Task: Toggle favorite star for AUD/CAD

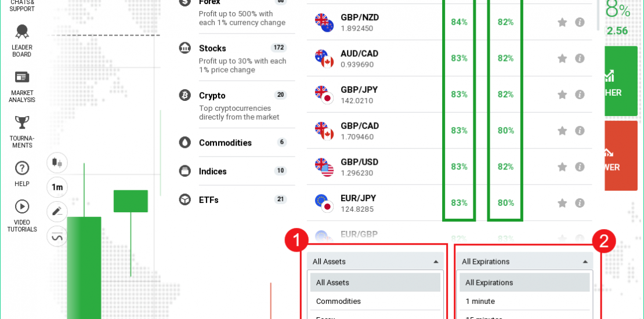Action: (562, 59)
